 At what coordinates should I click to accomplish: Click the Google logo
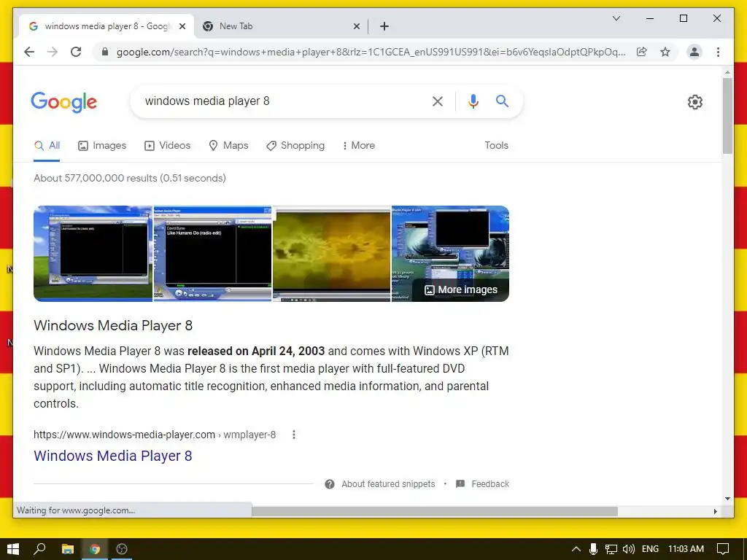click(64, 101)
